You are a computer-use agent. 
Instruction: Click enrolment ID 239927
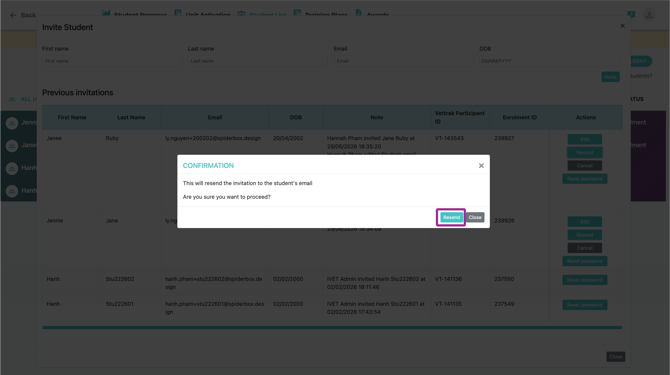tap(504, 138)
